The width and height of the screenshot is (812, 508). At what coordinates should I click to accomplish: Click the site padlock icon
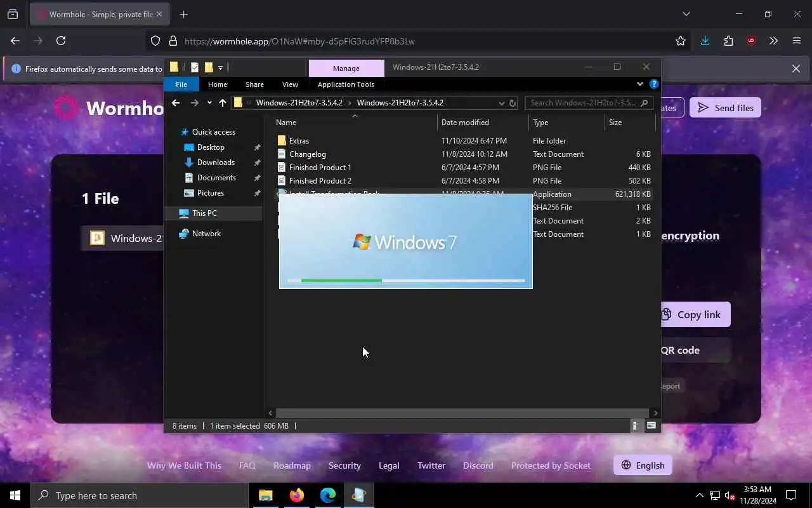tap(173, 41)
